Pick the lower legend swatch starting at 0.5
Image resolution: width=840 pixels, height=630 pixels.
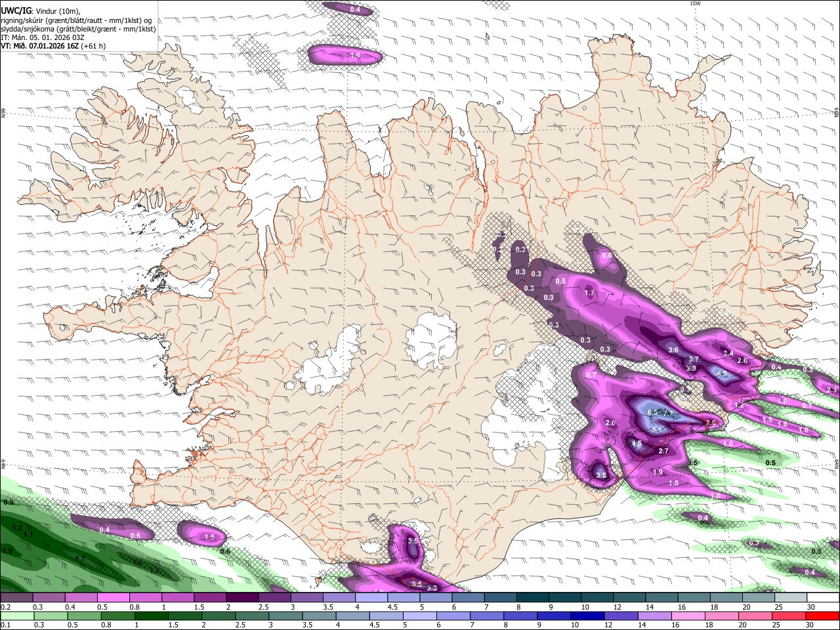[85, 616]
